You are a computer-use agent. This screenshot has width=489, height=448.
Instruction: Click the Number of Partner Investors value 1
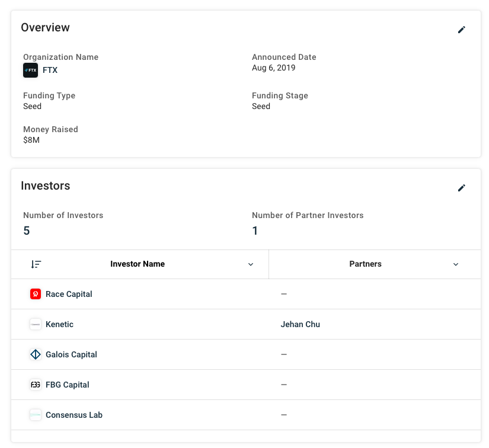(x=255, y=231)
